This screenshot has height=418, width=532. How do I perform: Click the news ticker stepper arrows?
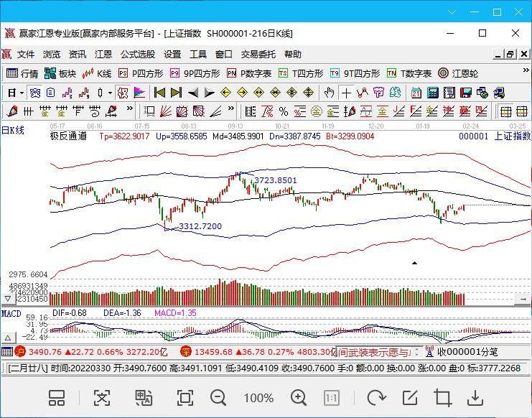point(417,351)
